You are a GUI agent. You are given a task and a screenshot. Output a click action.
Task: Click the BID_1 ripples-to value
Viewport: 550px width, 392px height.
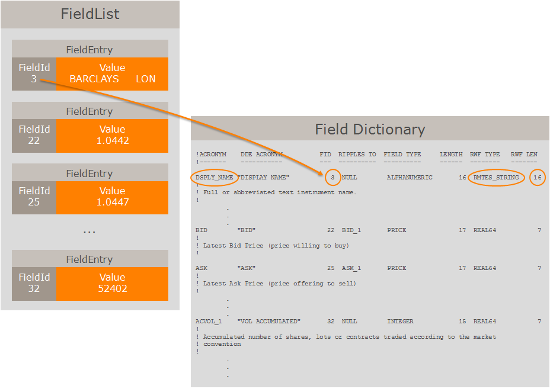351,230
